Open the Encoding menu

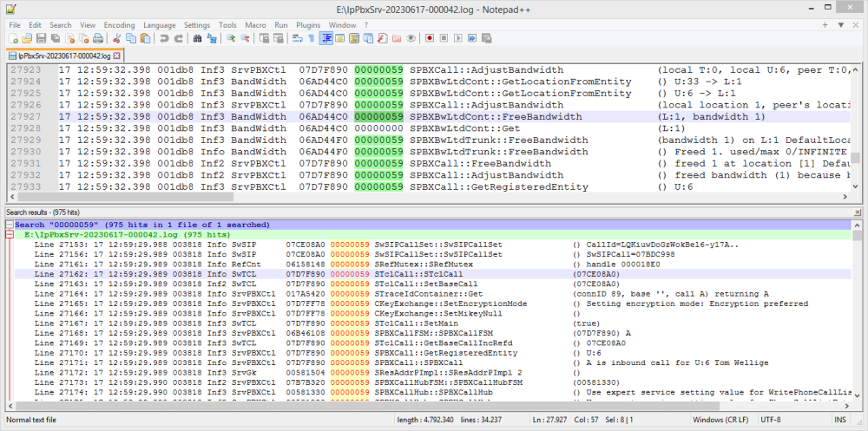tap(120, 25)
